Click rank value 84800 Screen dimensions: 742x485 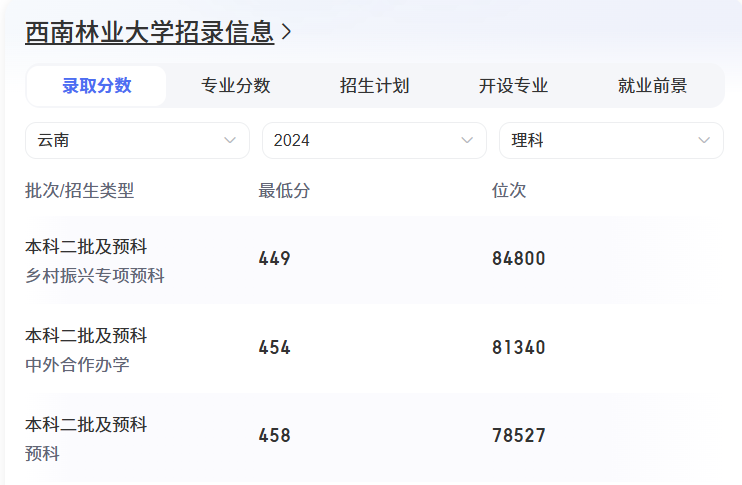coord(519,258)
